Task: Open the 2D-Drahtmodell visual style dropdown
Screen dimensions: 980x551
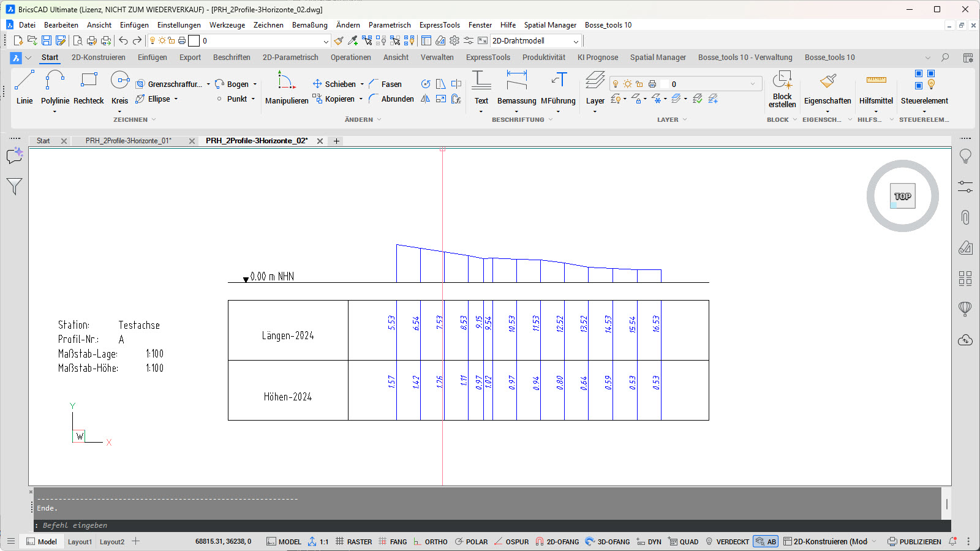Action: coord(575,41)
